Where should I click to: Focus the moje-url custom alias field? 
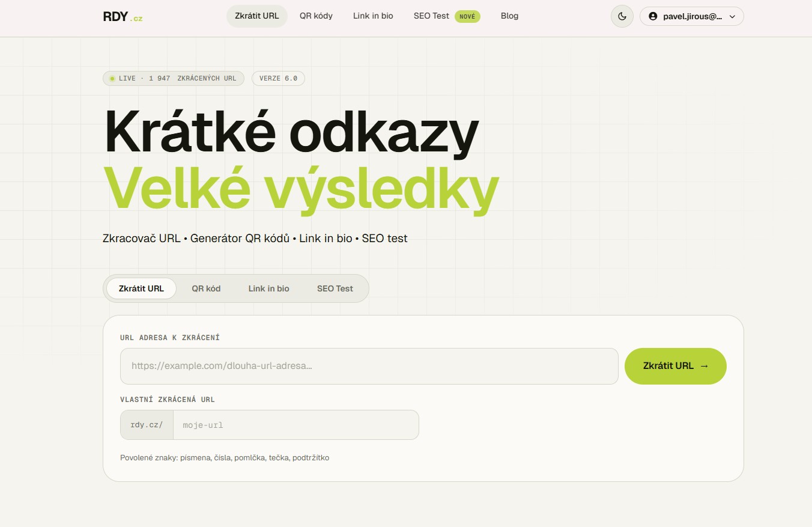pos(296,425)
